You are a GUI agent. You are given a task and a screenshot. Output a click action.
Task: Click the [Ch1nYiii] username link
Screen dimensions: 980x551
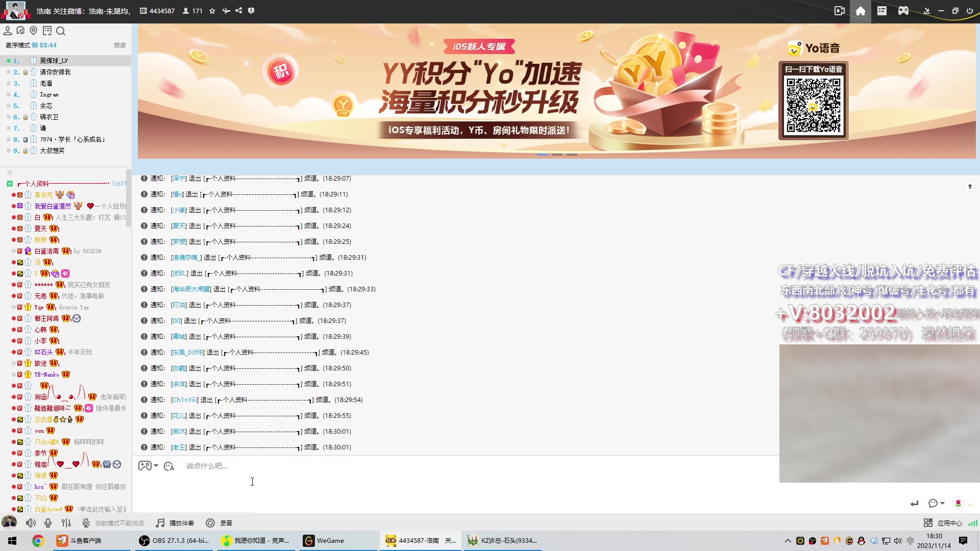click(x=185, y=400)
